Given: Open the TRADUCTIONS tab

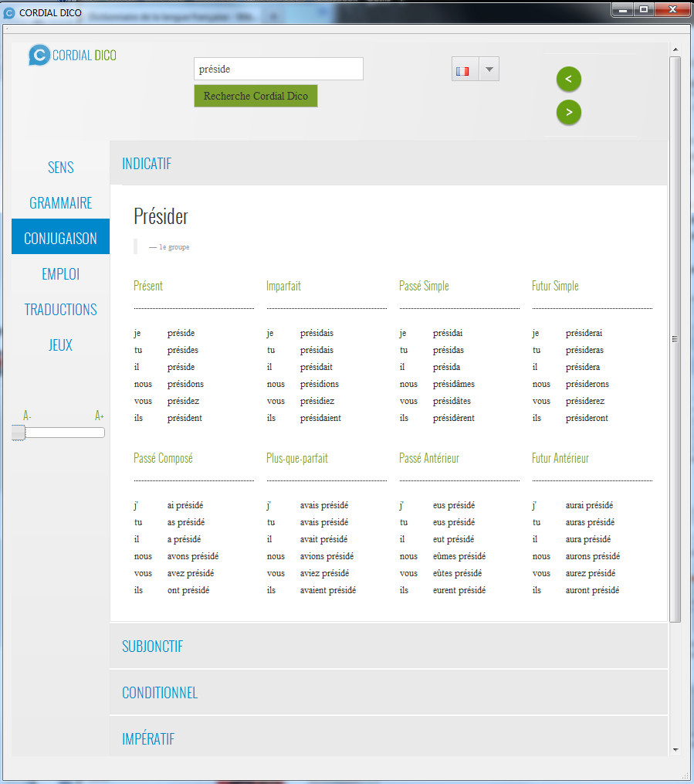Looking at the screenshot, I should pyautogui.click(x=60, y=310).
